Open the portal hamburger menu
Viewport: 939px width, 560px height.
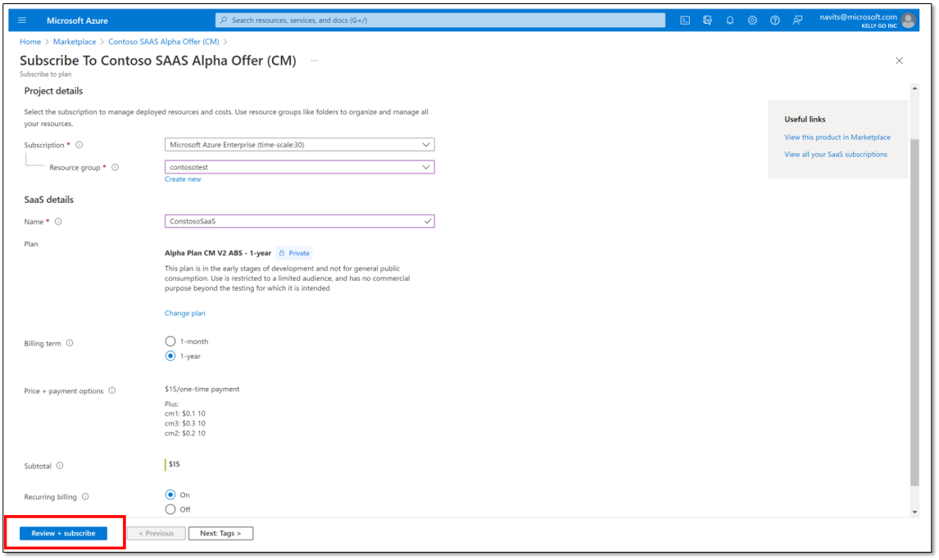pyautogui.click(x=20, y=20)
